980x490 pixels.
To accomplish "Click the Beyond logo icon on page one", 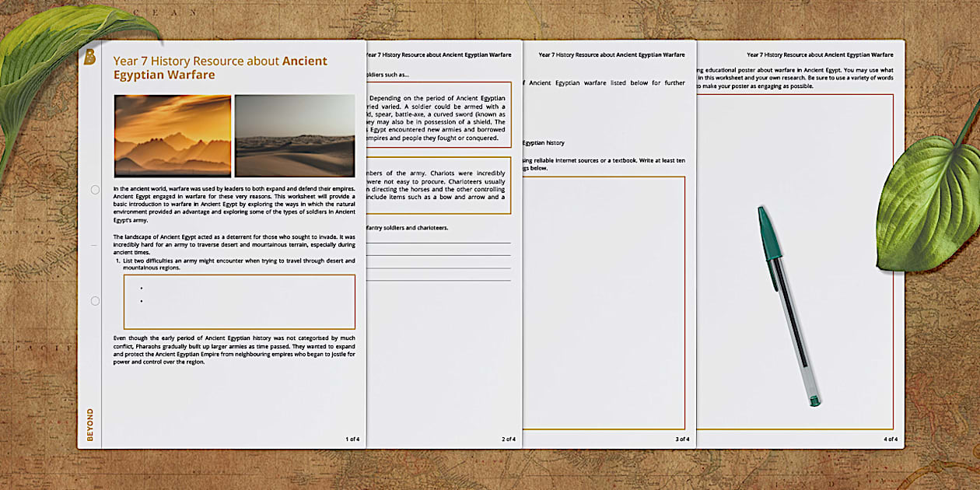I will (91, 56).
